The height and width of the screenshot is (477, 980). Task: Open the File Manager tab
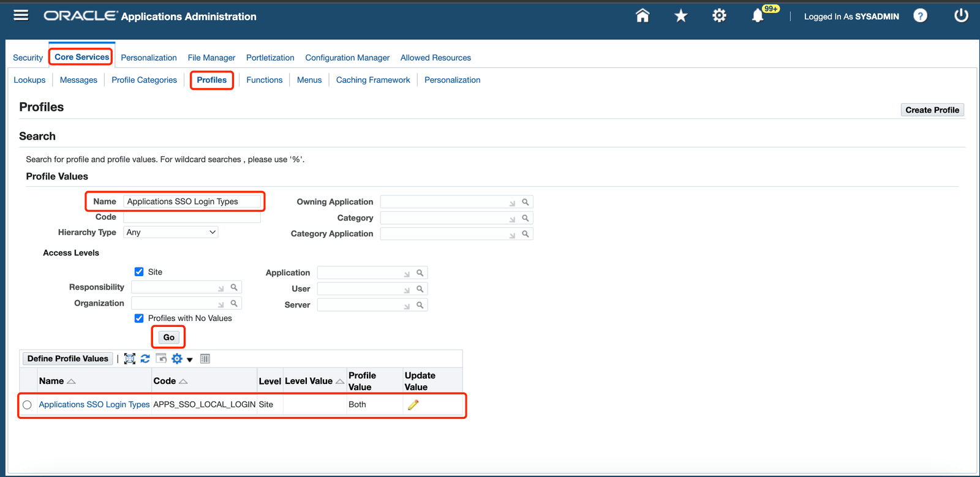pos(211,58)
